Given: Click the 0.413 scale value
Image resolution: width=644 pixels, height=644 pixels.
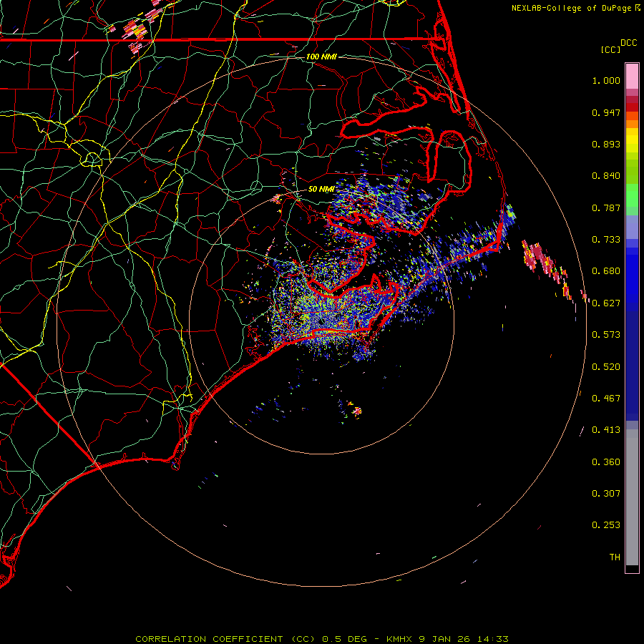Looking at the screenshot, I should [605, 430].
